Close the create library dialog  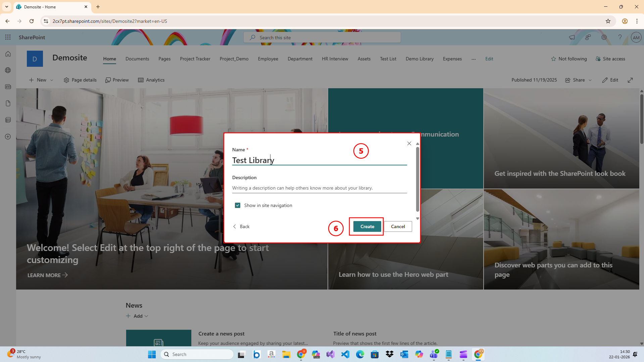(409, 143)
